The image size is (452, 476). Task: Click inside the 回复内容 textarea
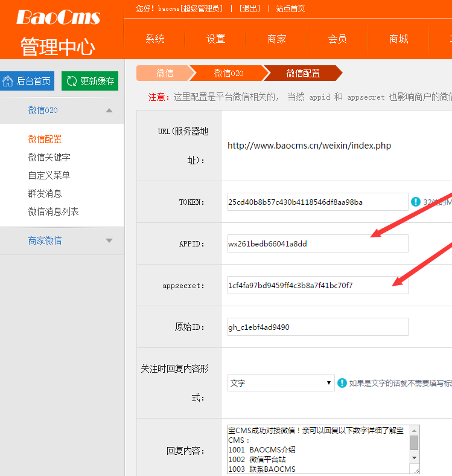pos(318,449)
